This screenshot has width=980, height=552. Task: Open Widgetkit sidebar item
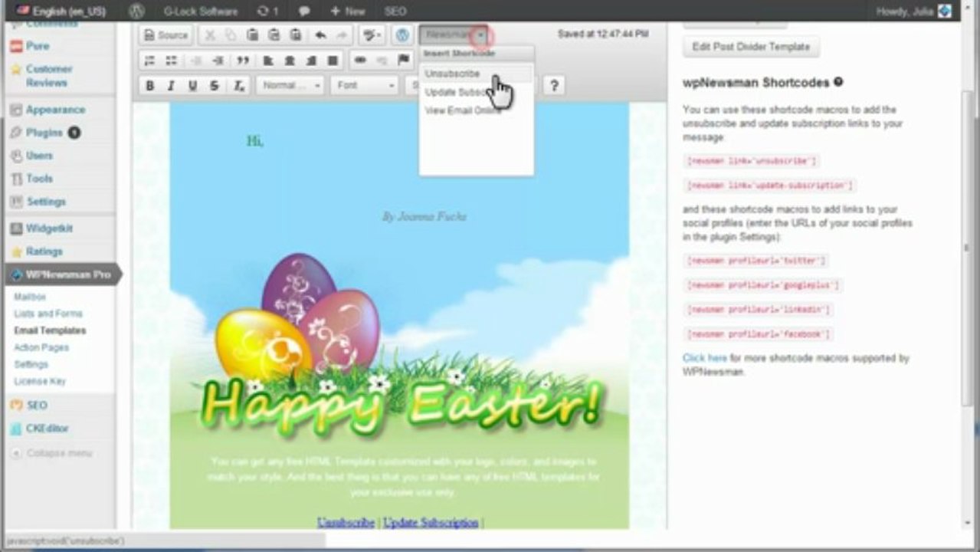pos(49,228)
